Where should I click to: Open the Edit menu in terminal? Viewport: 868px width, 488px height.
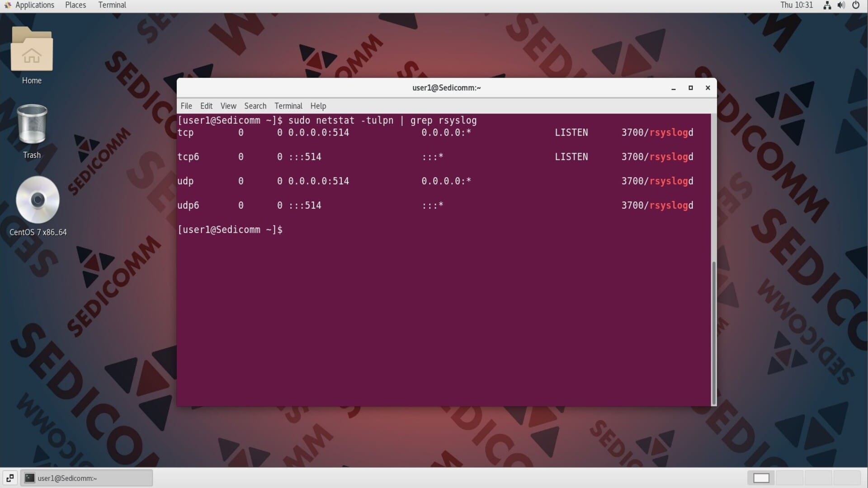(x=206, y=106)
